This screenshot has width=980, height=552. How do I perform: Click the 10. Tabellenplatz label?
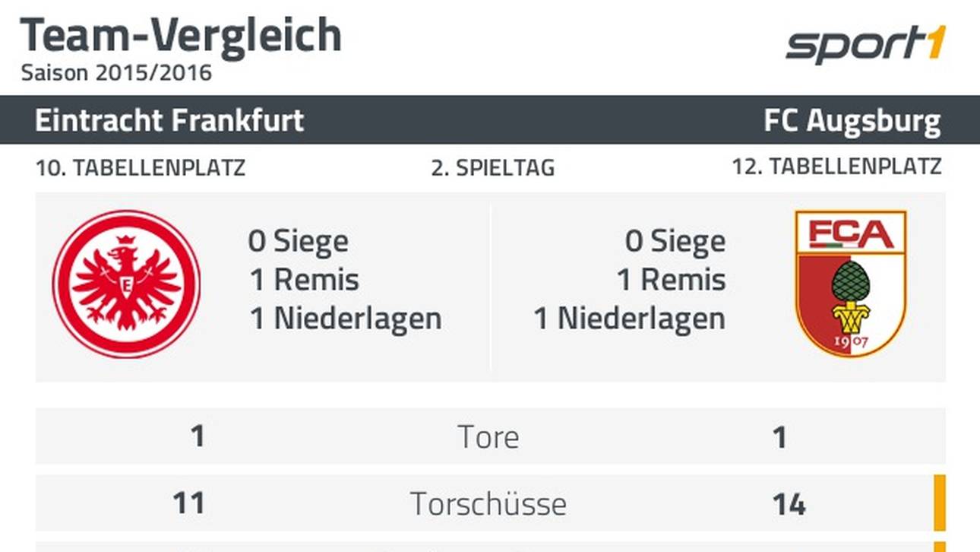(x=141, y=168)
